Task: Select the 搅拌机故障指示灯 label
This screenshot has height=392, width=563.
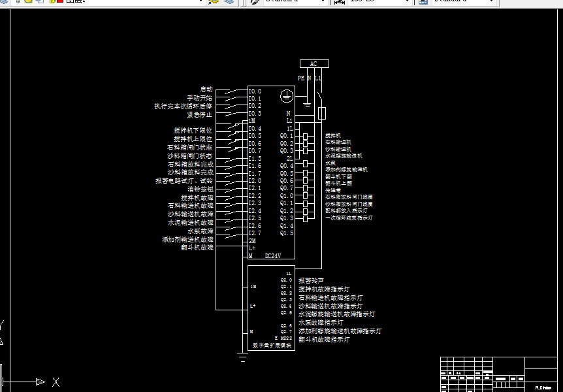Action: pyautogui.click(x=324, y=289)
